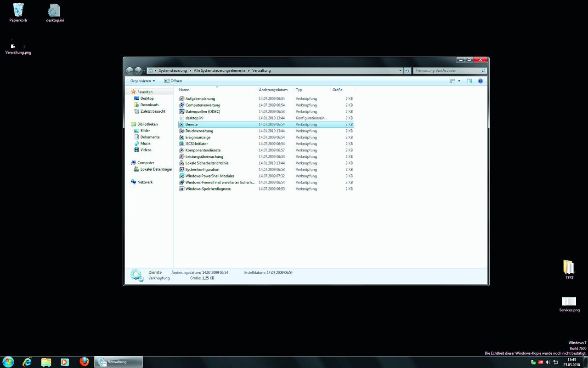Select Windows PowerShell Modules icon
This screenshot has width=588, height=368.
[x=181, y=176]
